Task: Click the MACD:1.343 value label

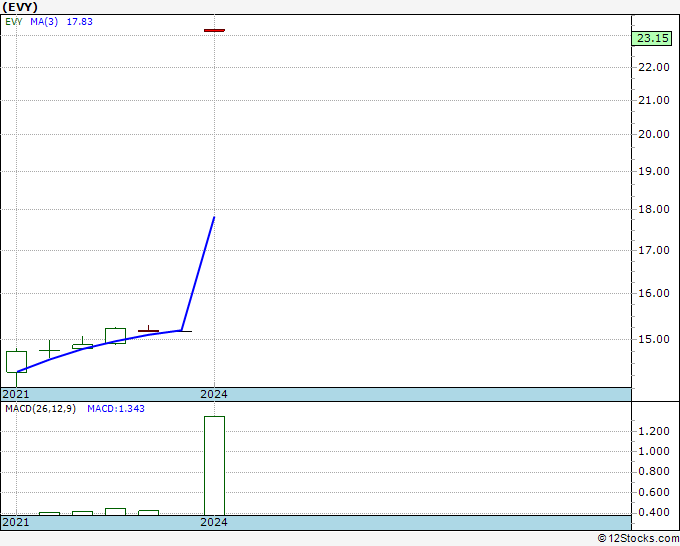Action: [x=116, y=409]
